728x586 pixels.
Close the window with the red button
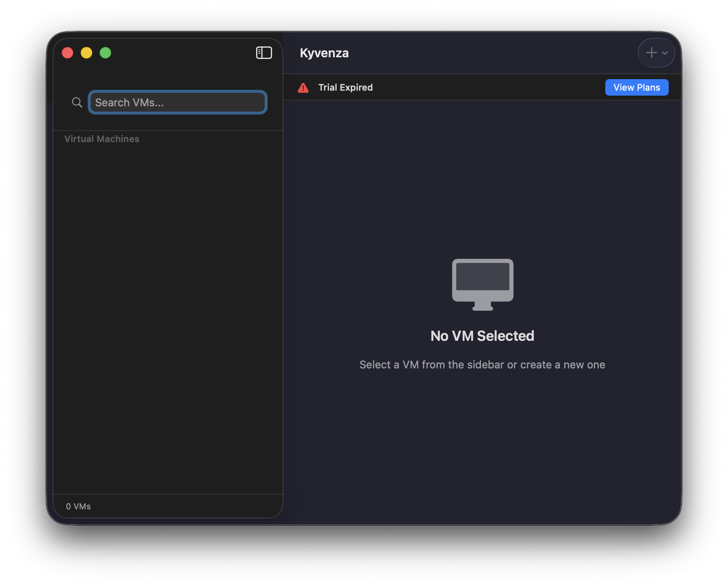tap(68, 53)
